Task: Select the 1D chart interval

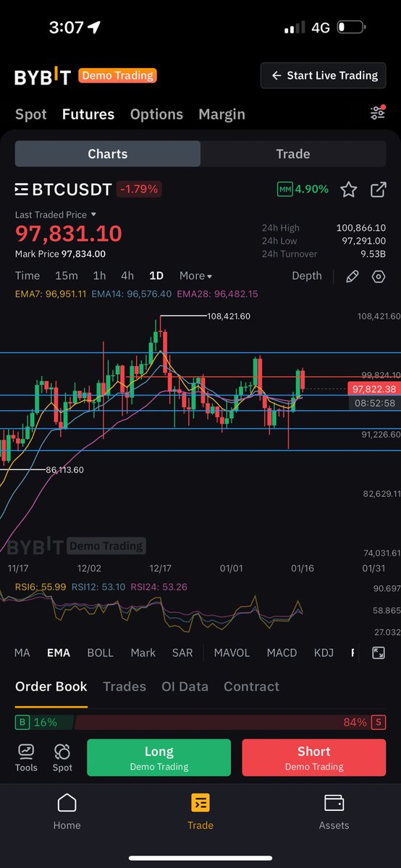Action: [x=156, y=276]
